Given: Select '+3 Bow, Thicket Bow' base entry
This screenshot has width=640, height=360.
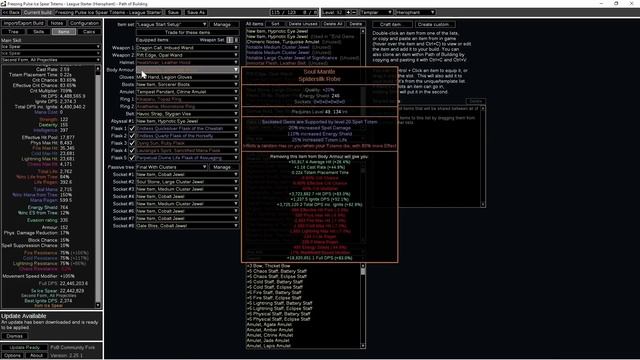Looking at the screenshot, I should [268, 266].
